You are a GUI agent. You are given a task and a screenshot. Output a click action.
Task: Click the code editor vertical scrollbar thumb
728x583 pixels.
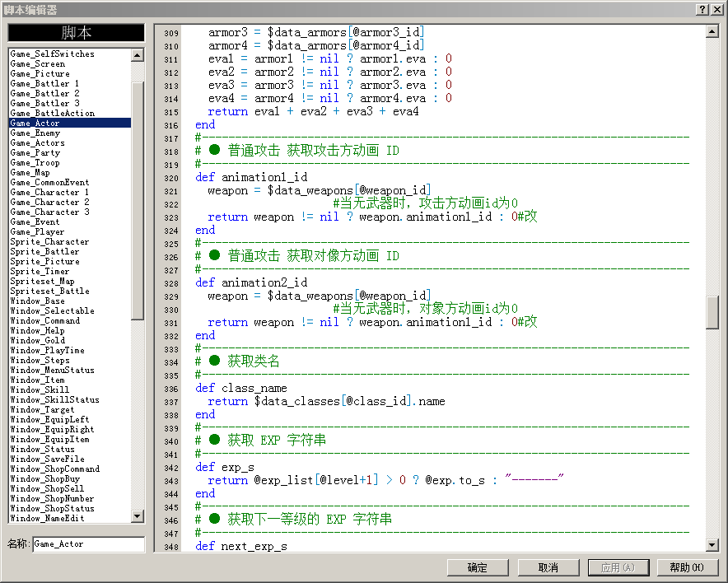point(712,312)
